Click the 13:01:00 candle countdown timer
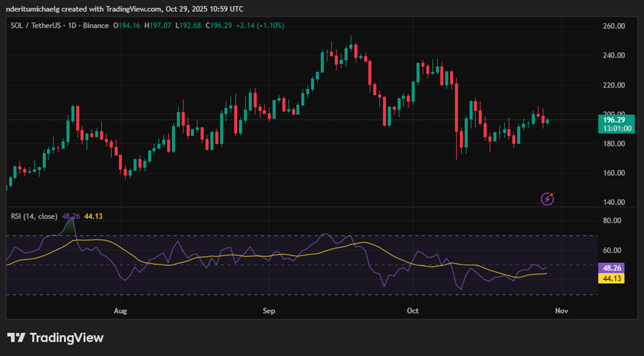 pos(615,129)
